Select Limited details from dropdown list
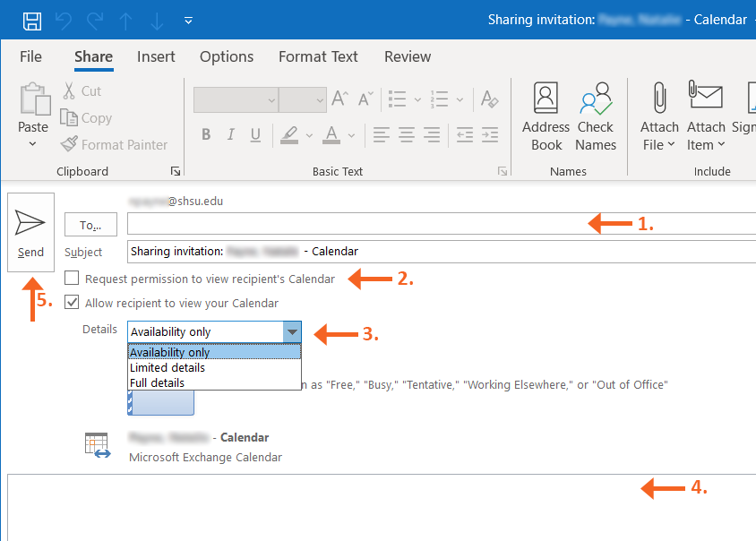756x541 pixels. (168, 367)
